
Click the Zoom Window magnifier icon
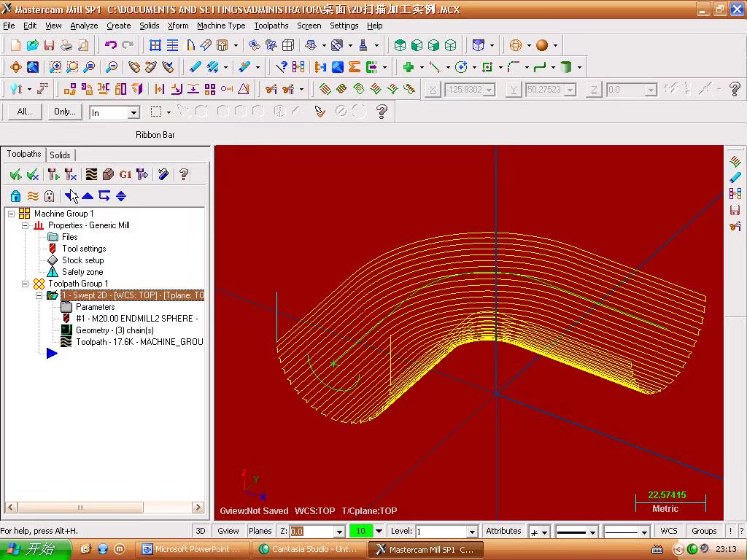coord(55,67)
